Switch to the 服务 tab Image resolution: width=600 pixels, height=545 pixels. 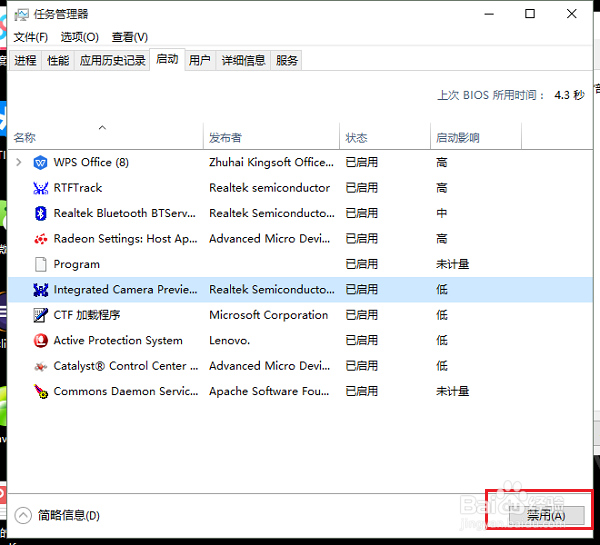[287, 60]
